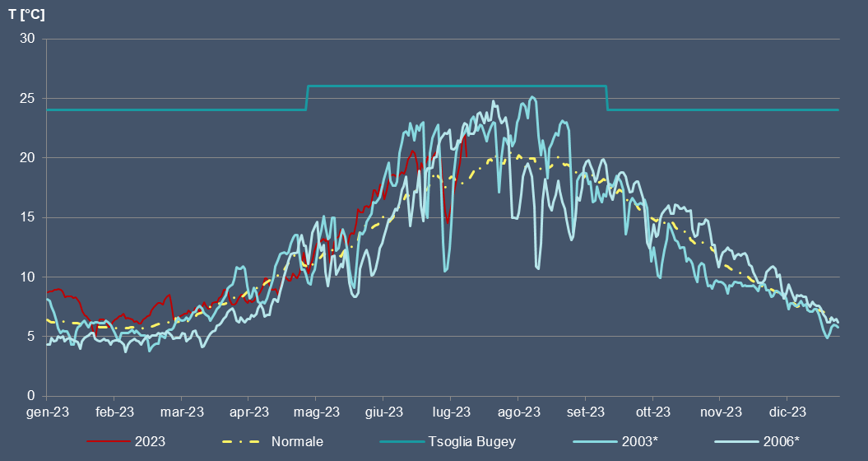Image resolution: width=868 pixels, height=461 pixels.
Task: Click the set-23 x-axis label
Action: (586, 412)
